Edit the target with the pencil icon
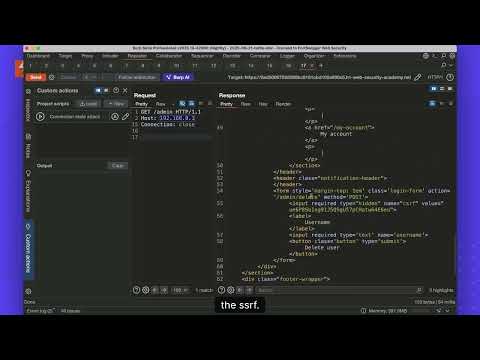Screen dimensions: 480x360 click(417, 77)
